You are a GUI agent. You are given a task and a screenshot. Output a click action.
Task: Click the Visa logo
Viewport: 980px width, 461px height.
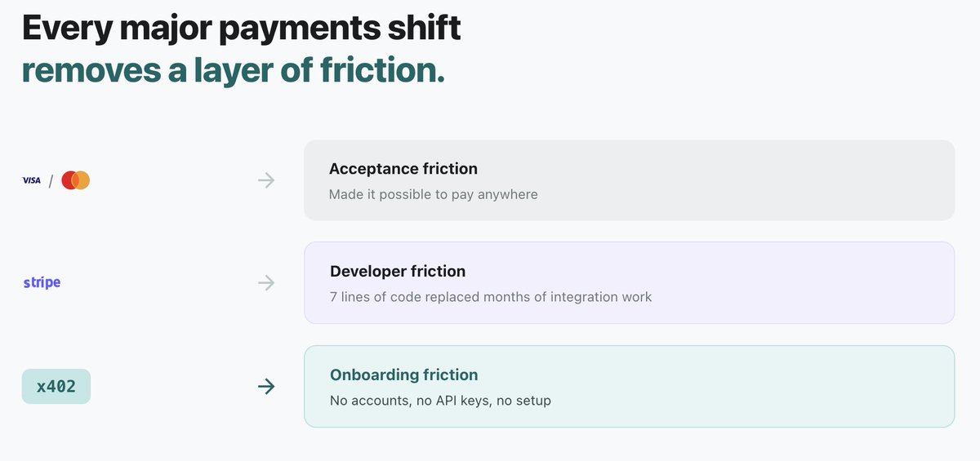point(31,180)
